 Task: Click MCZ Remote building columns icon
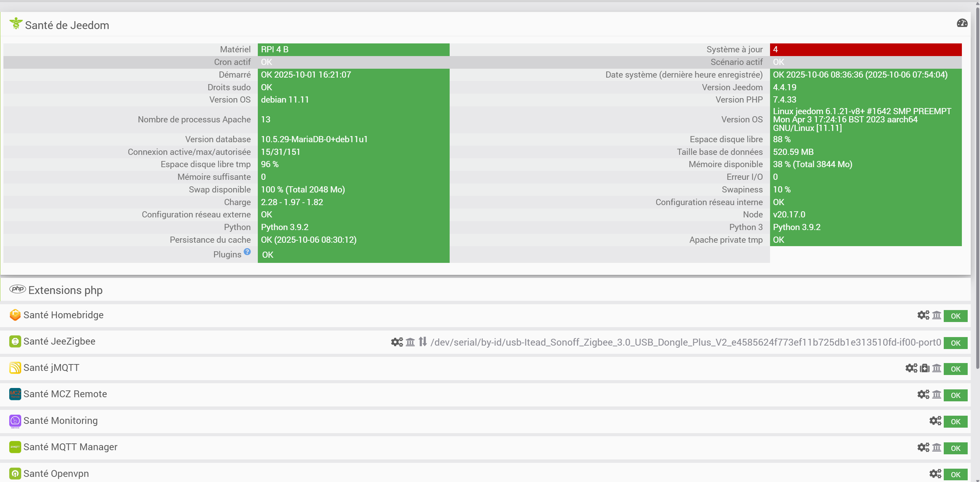point(937,394)
